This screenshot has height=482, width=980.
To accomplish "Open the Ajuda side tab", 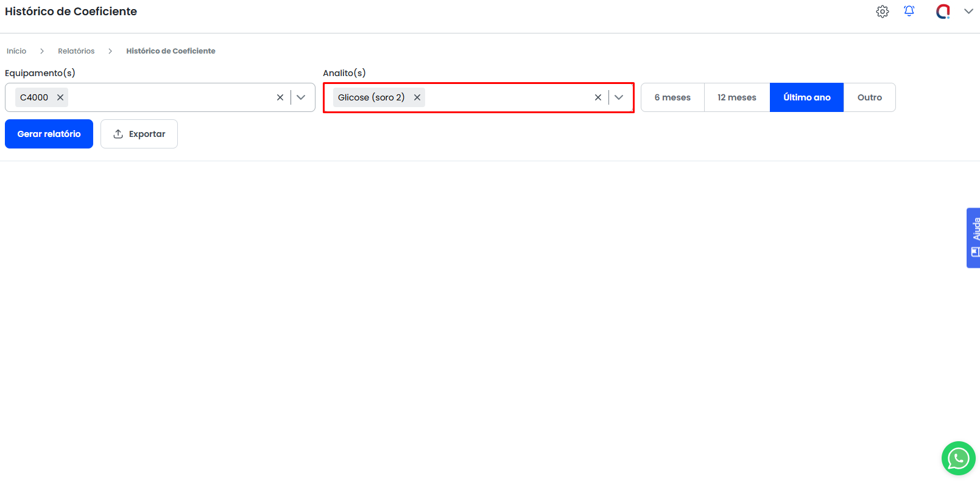I will pyautogui.click(x=973, y=238).
